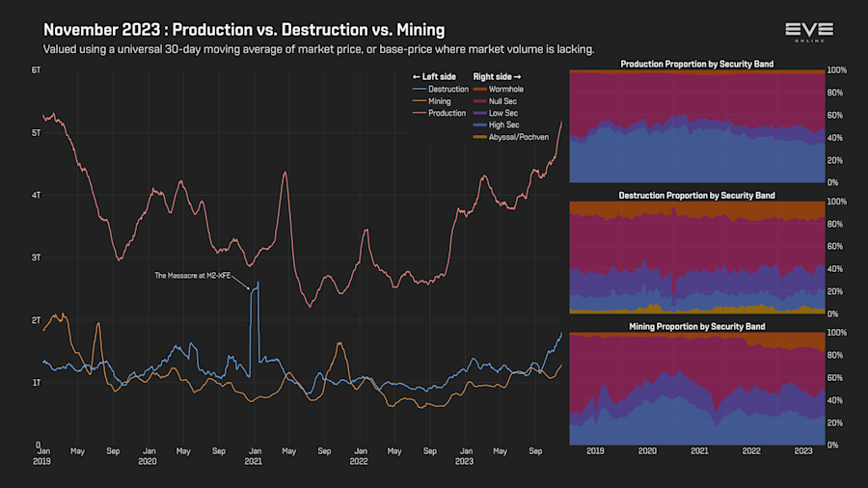Select the High Sec legend color swatch
The width and height of the screenshot is (868, 488).
click(x=480, y=125)
